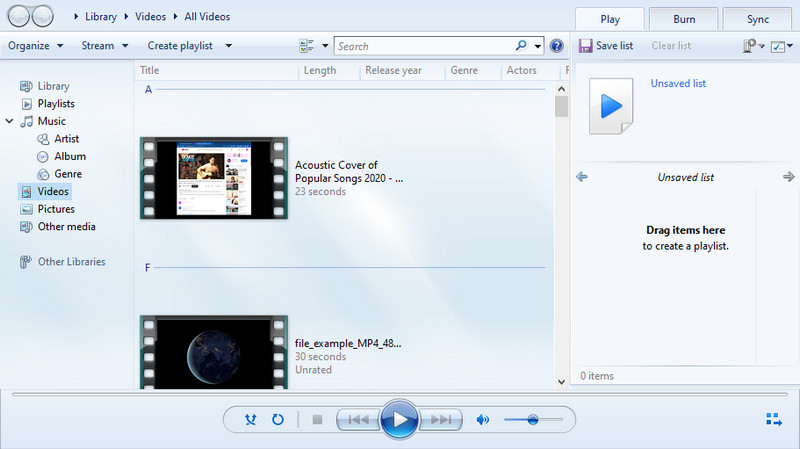Select the Acoustic Cover video thumbnail
The height and width of the screenshot is (449, 800).
[214, 178]
